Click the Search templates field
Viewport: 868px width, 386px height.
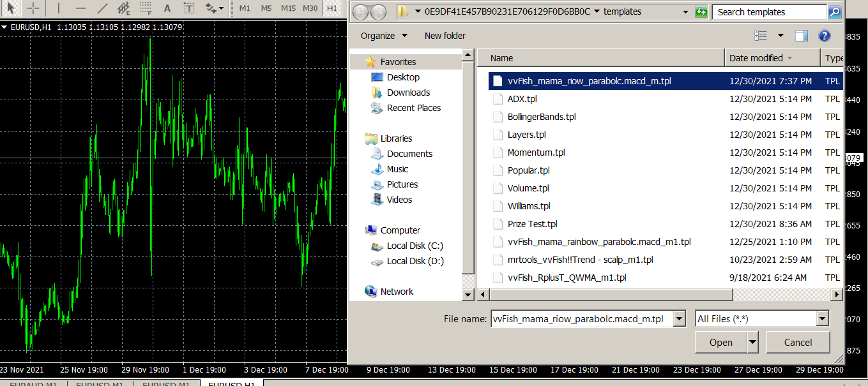coord(771,12)
